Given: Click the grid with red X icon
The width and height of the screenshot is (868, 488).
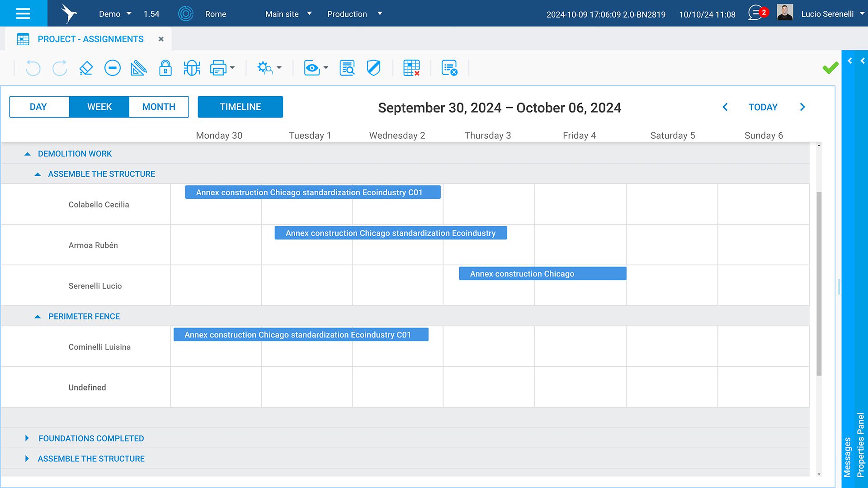Looking at the screenshot, I should 411,68.
